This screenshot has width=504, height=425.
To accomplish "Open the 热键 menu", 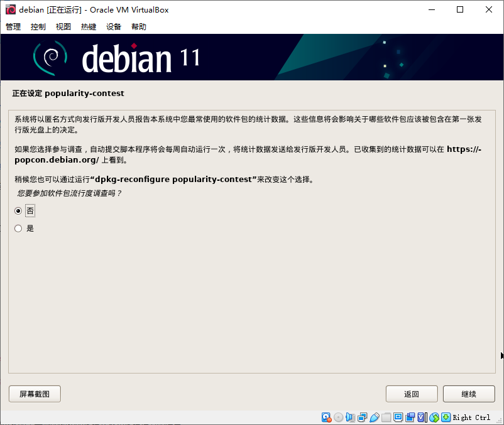I will (x=89, y=26).
